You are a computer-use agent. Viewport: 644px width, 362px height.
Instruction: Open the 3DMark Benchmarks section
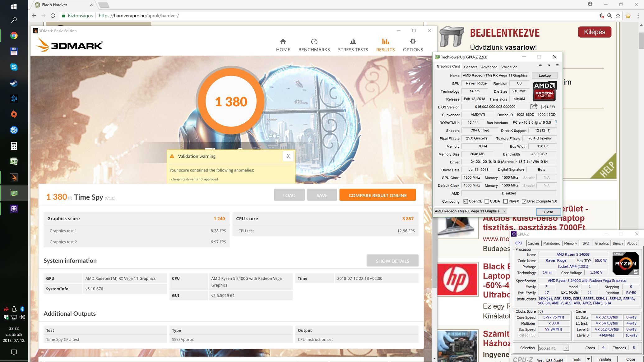(314, 45)
